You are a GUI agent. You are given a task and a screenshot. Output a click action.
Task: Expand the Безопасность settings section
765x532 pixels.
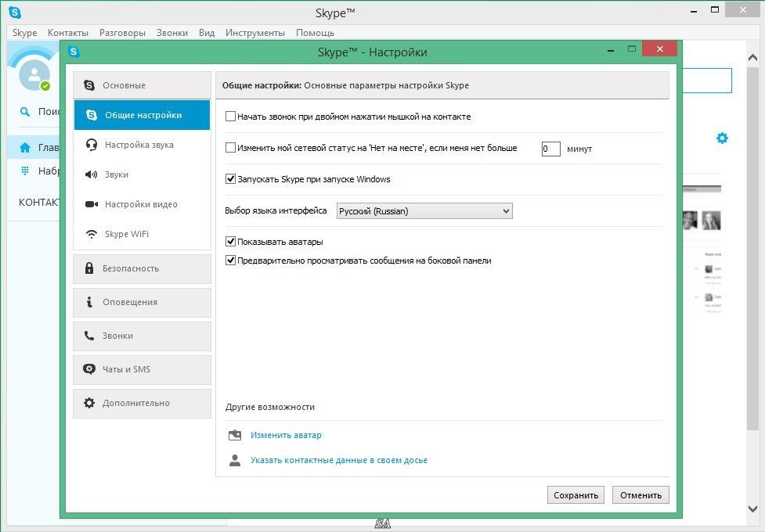point(142,268)
